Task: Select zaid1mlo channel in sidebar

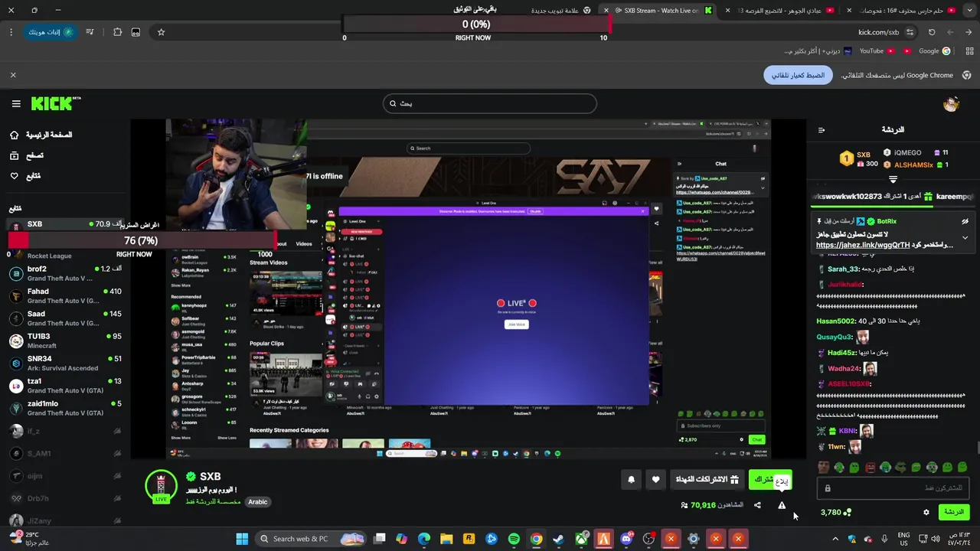Action: pyautogui.click(x=66, y=408)
